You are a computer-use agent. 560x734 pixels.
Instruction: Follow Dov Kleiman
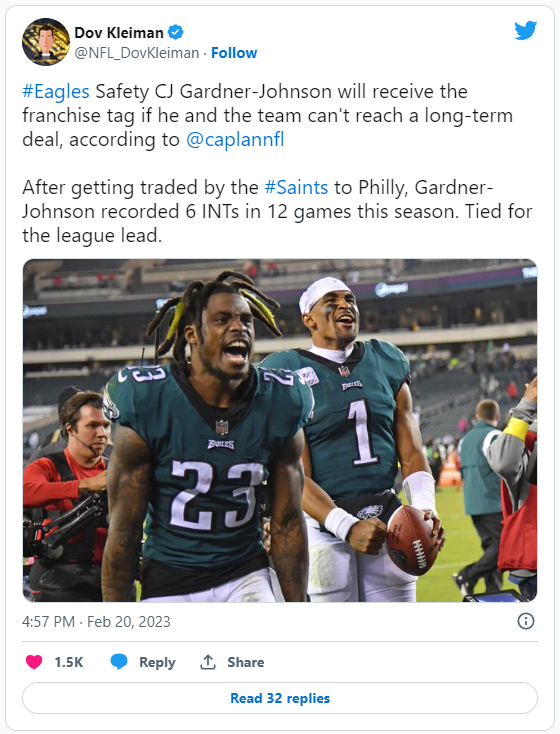(x=234, y=53)
